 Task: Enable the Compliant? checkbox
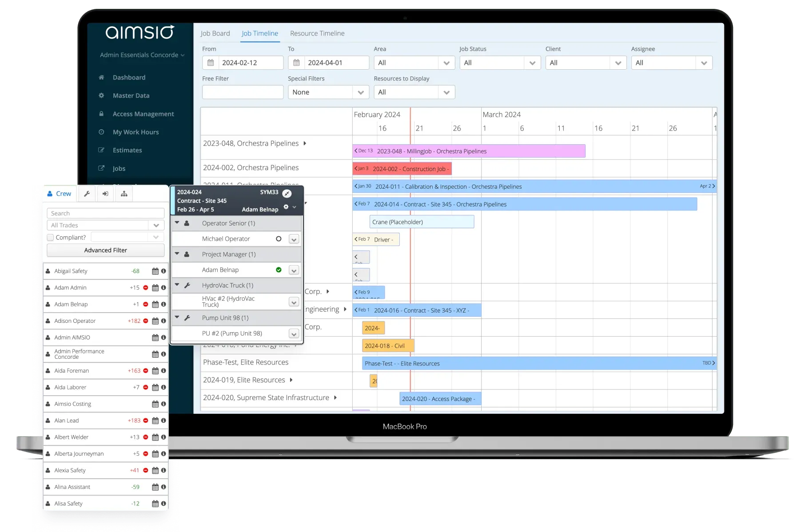(50, 237)
